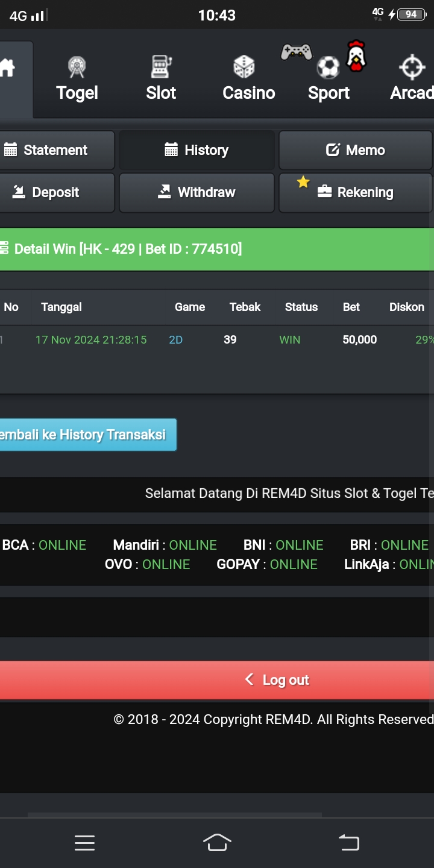Open the Withdraw page
This screenshot has height=868, width=434.
(x=197, y=192)
